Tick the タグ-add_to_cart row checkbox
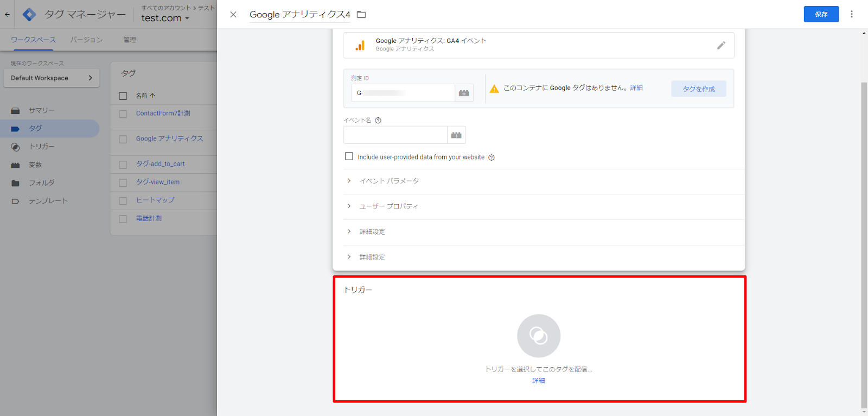The width and height of the screenshot is (868, 416). click(x=123, y=165)
